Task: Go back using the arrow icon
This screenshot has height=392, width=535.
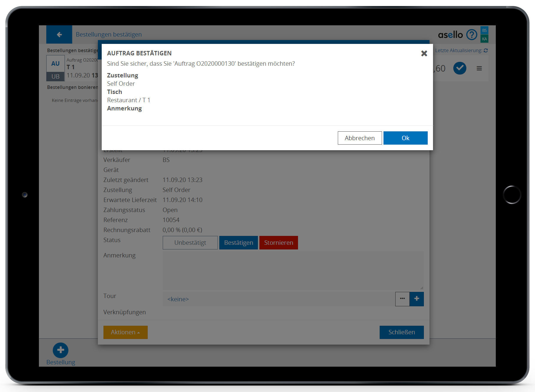Action: 59,35
